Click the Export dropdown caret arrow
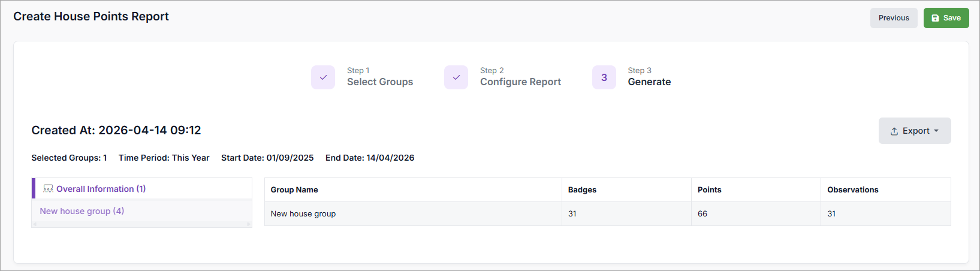Viewport: 980px width, 271px height. coord(936,131)
